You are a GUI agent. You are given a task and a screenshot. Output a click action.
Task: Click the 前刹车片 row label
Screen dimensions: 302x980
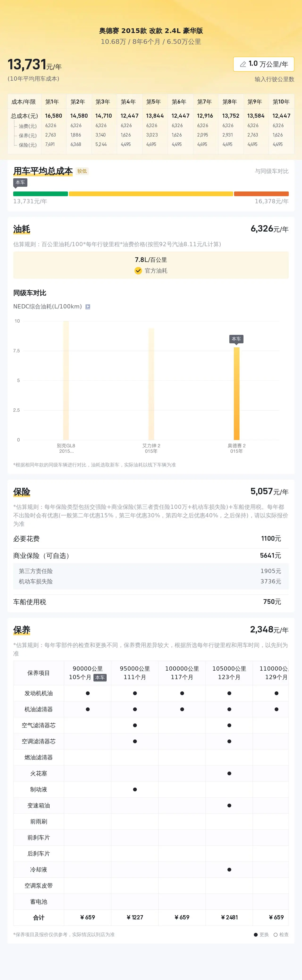(x=39, y=837)
